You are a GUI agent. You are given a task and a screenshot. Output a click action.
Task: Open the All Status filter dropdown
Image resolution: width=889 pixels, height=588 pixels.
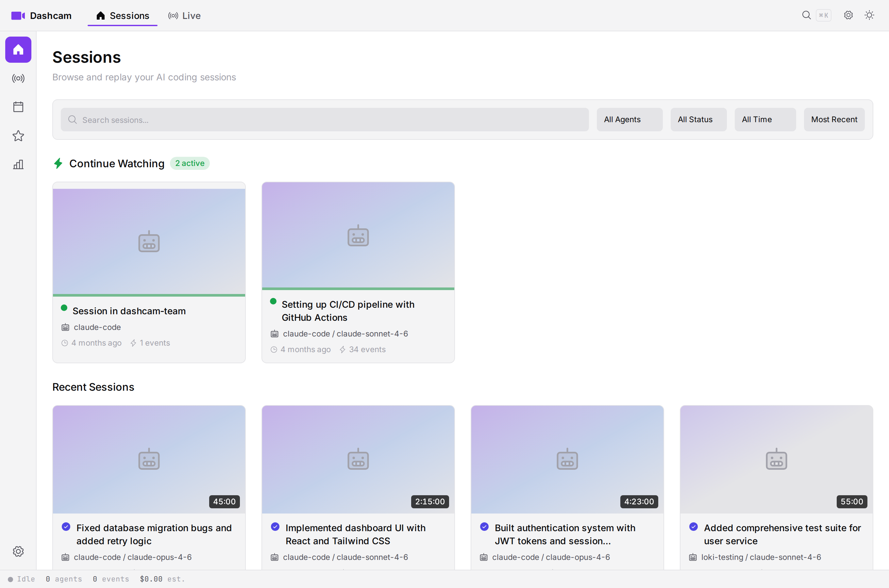click(698, 120)
